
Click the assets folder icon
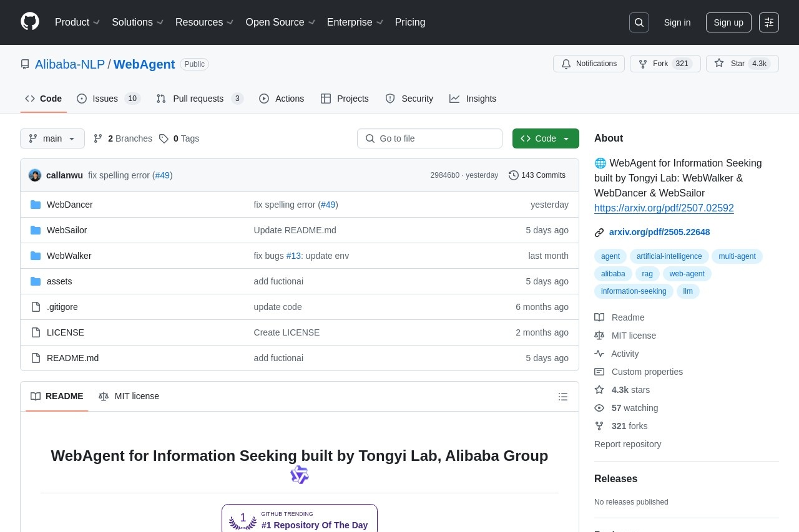(x=36, y=281)
